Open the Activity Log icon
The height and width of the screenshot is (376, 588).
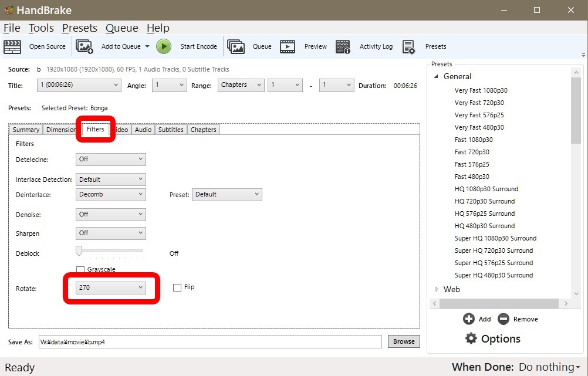(343, 47)
